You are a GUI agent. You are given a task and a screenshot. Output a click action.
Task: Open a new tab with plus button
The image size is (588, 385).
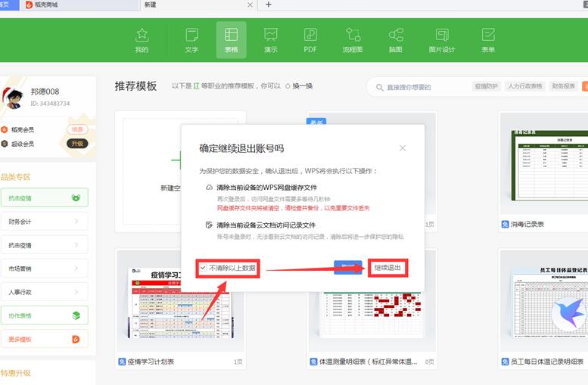pos(269,5)
